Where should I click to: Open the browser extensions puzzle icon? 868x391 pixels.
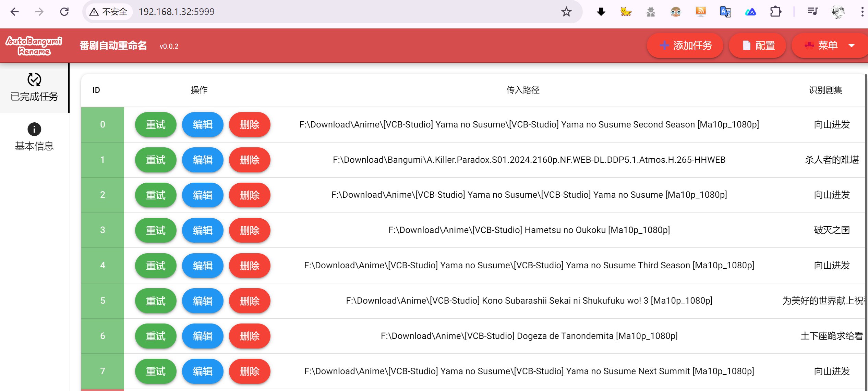[x=775, y=12]
